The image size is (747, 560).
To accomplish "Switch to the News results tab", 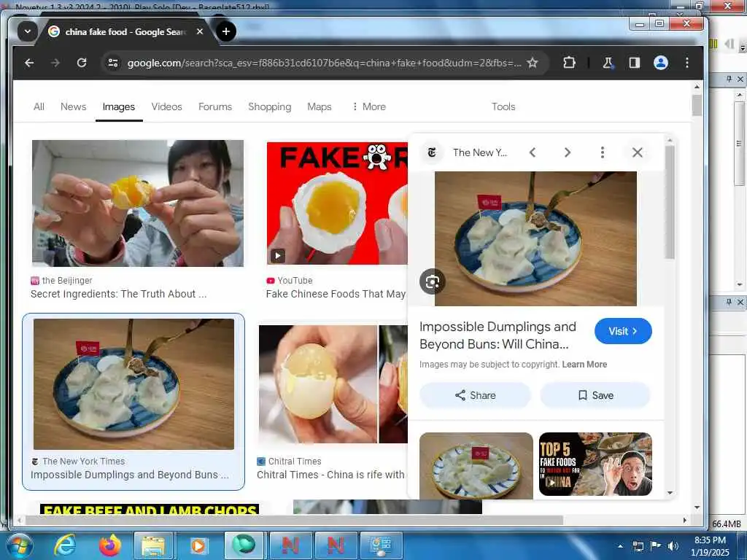I will point(74,106).
